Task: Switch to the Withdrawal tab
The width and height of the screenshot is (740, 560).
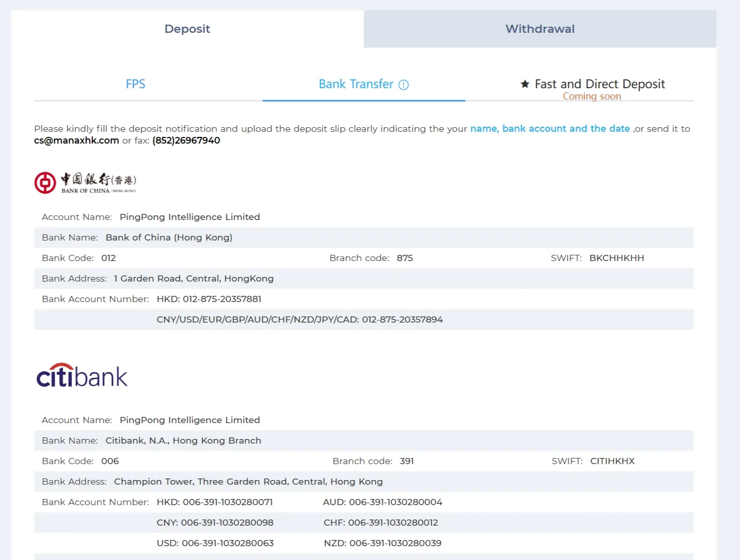Action: click(540, 29)
